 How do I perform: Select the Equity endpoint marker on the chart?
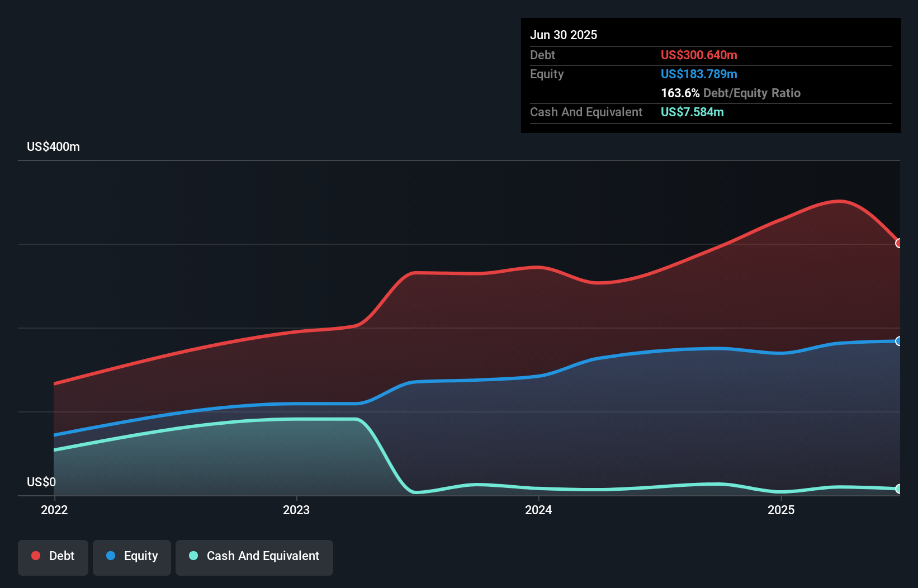pos(899,340)
